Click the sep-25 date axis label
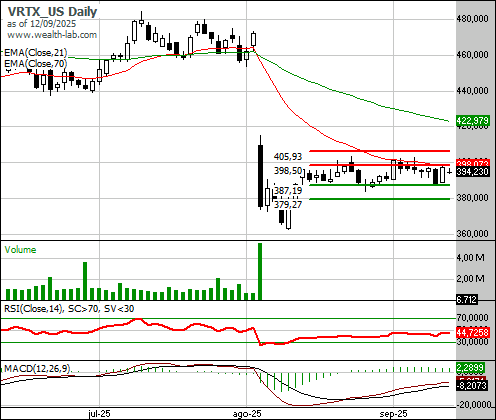This screenshot has width=496, height=420. [394, 414]
